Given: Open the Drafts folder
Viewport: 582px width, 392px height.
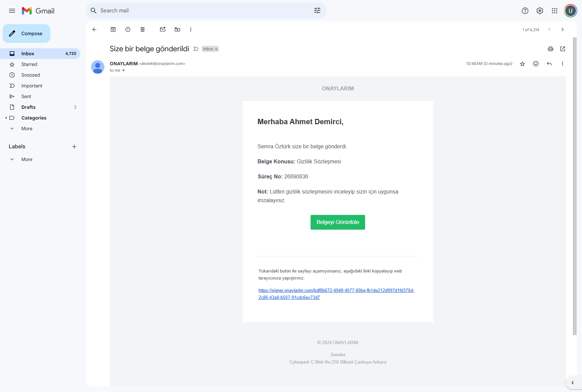Looking at the screenshot, I should click(28, 107).
